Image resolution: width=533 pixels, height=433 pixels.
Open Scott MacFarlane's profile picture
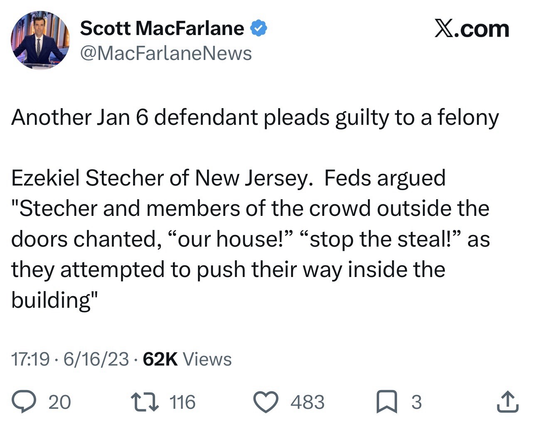(40, 40)
